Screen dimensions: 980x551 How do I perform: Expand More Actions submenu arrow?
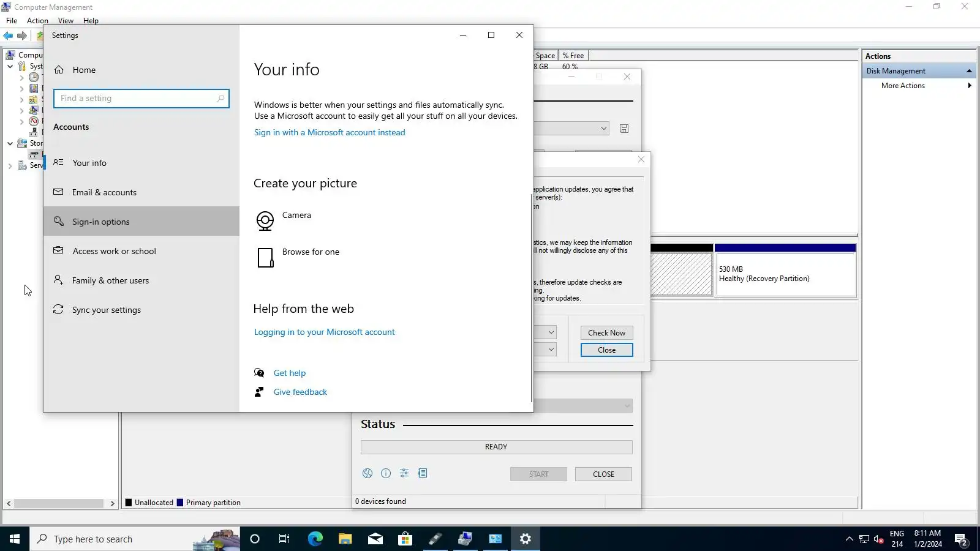[x=970, y=86]
